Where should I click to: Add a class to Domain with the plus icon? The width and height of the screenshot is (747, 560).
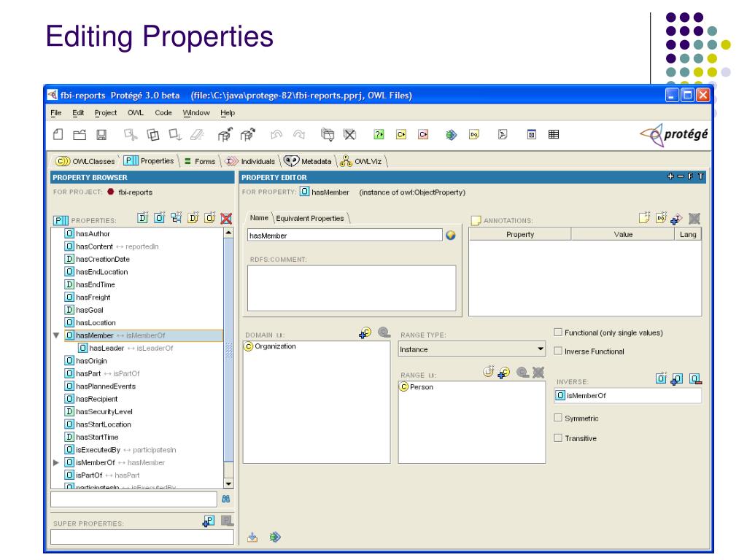(365, 332)
